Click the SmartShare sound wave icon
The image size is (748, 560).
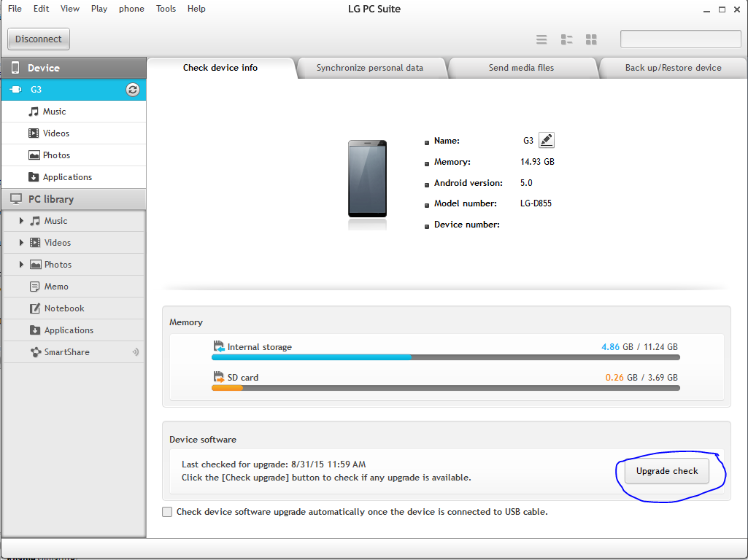pyautogui.click(x=136, y=352)
